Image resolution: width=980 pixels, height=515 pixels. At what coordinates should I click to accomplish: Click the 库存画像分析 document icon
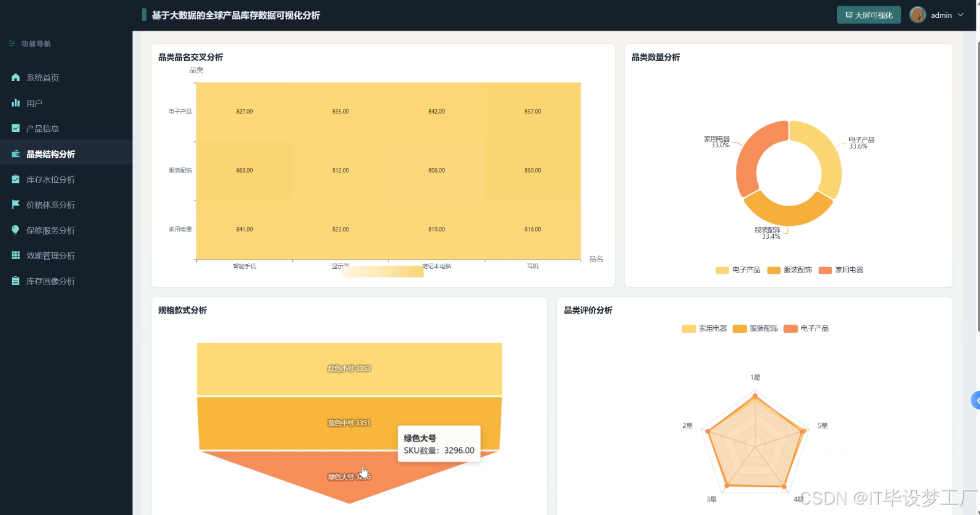click(x=16, y=281)
